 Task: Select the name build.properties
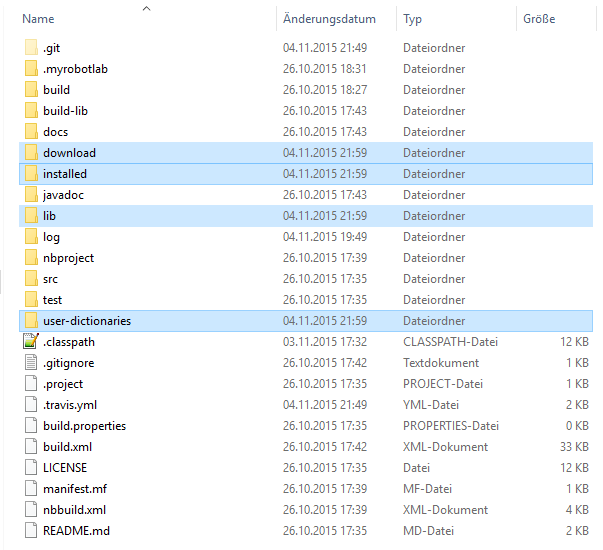pyautogui.click(x=84, y=426)
